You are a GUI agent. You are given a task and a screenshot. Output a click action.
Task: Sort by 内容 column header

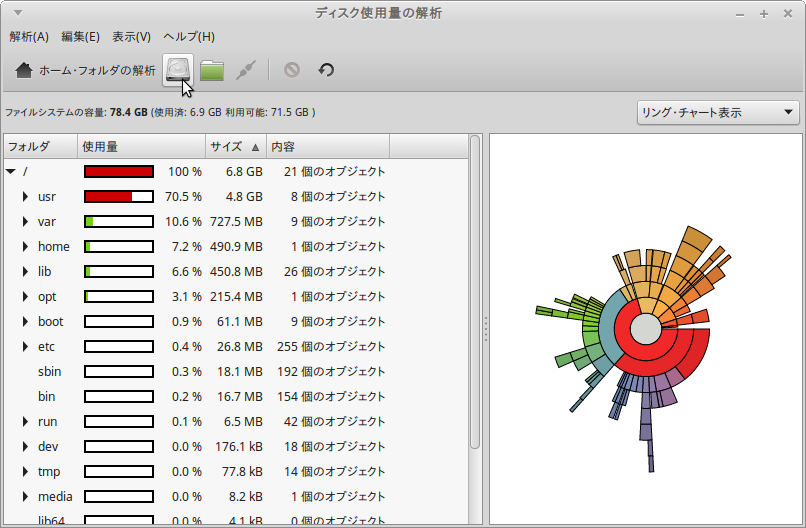327,147
